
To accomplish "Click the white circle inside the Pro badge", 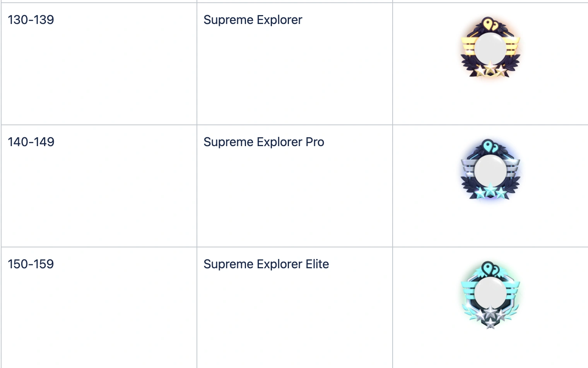I will 490,170.
